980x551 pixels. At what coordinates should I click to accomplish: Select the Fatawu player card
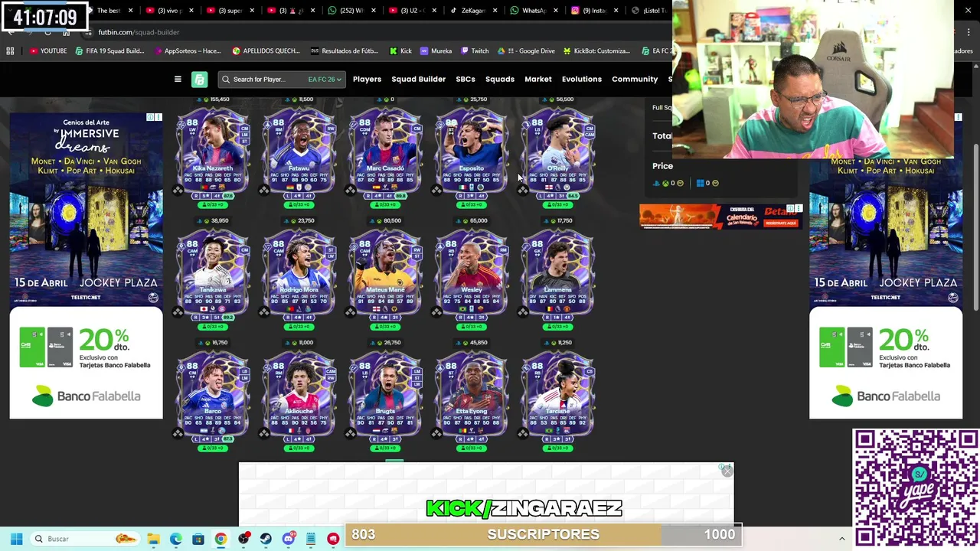coord(299,152)
